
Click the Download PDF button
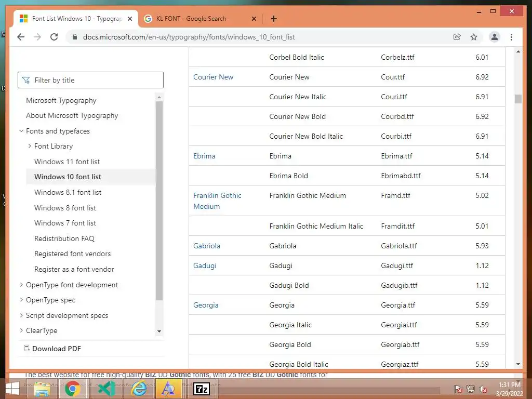[x=52, y=349]
